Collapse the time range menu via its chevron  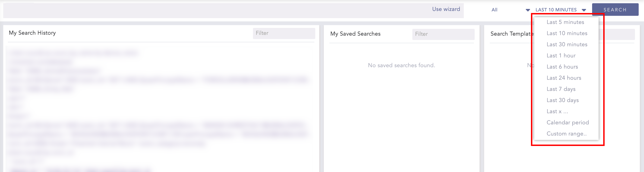tap(584, 10)
